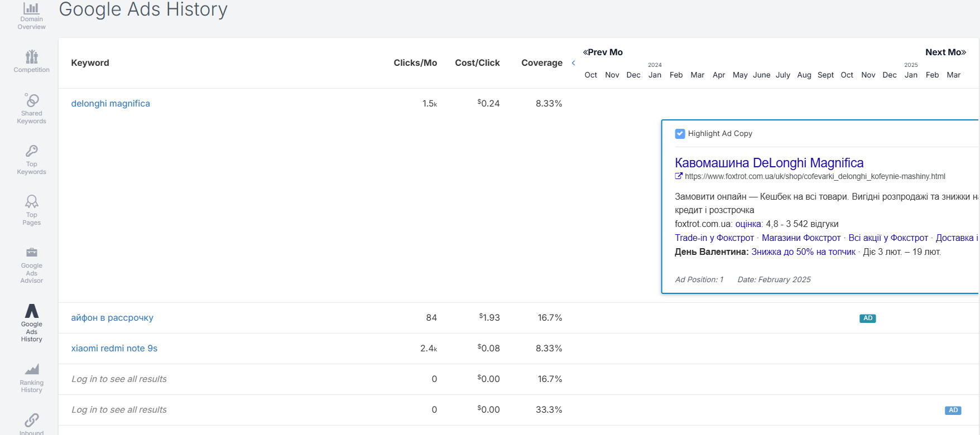Click left chevron next to Coverage

[573, 63]
